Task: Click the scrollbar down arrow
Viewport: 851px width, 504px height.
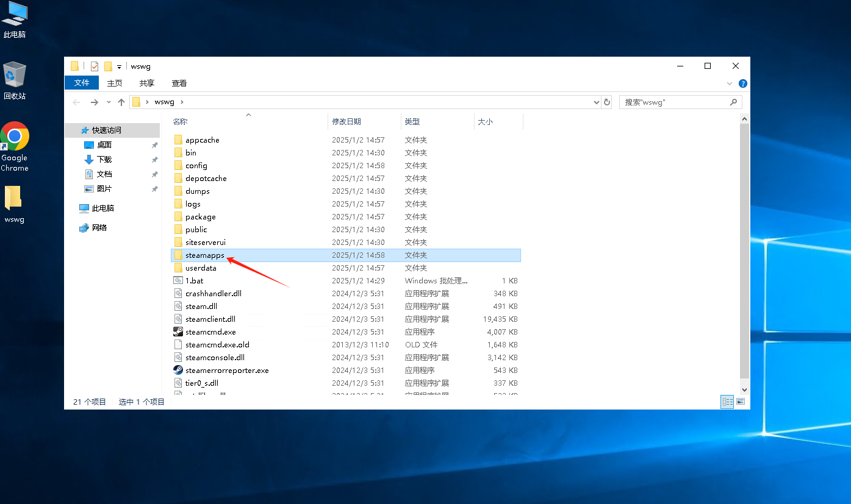Action: pyautogui.click(x=744, y=389)
